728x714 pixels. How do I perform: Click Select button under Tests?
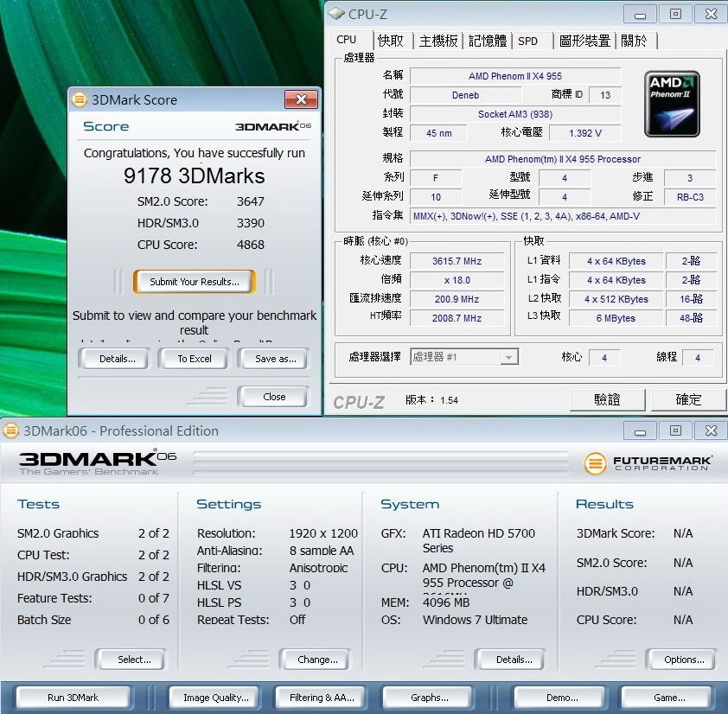pyautogui.click(x=134, y=660)
